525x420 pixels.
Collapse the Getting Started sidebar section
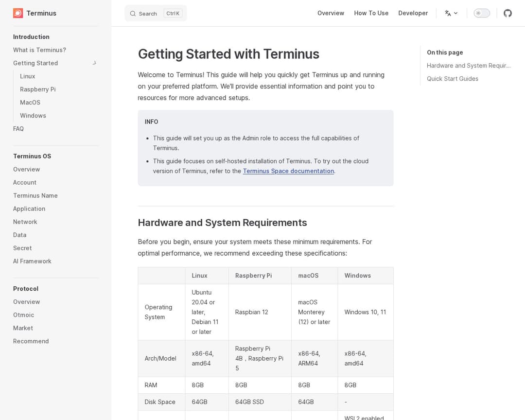pos(94,63)
